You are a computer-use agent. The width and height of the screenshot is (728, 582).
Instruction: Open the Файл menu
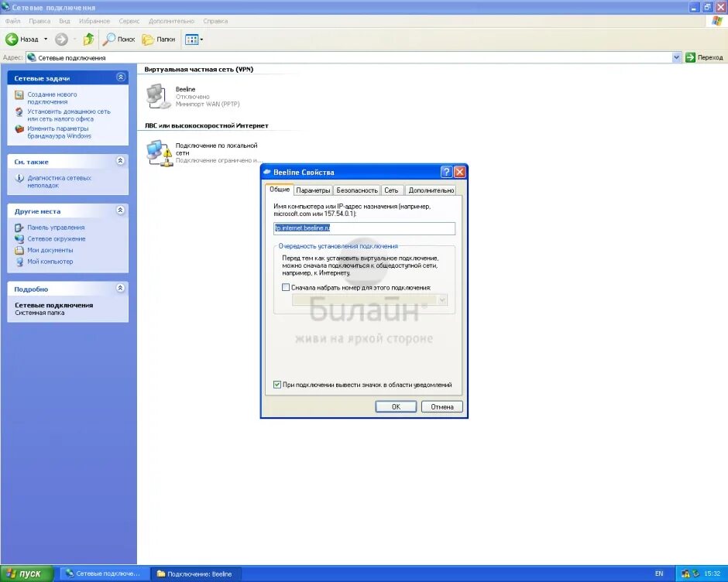pyautogui.click(x=12, y=21)
